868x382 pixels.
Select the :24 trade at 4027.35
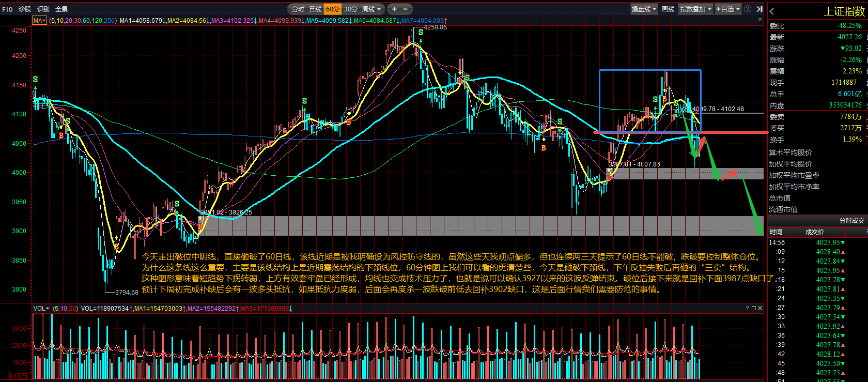click(x=817, y=298)
